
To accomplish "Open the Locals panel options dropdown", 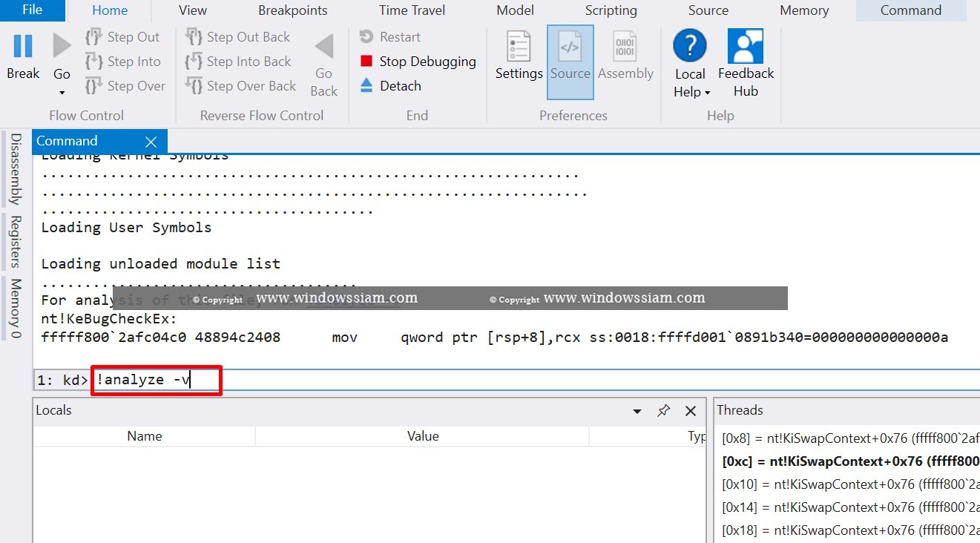I will point(637,411).
